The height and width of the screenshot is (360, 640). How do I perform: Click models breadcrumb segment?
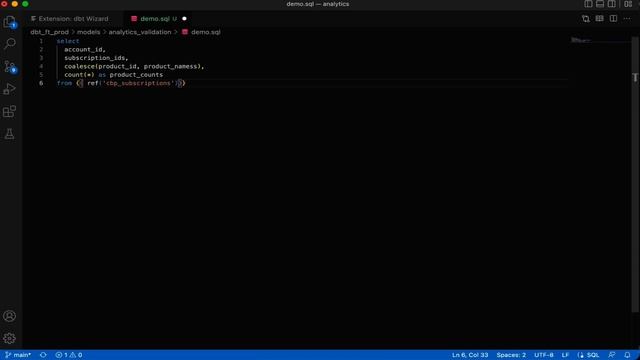89,32
